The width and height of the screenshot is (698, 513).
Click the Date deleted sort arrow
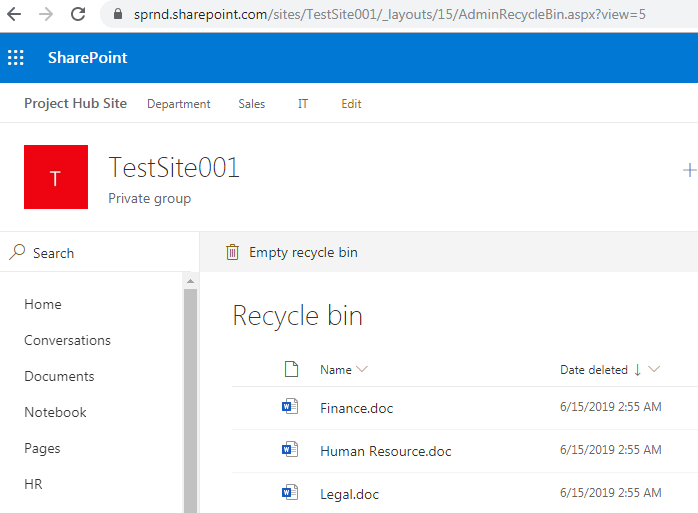click(x=637, y=370)
